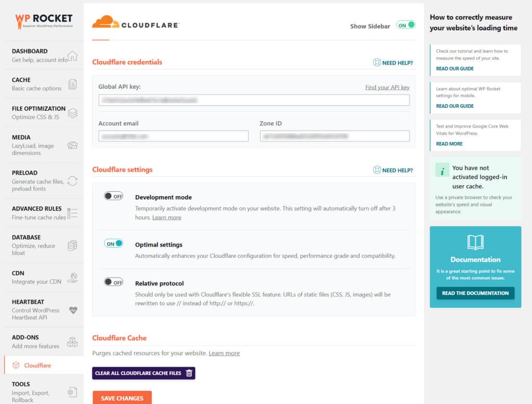Open the Add-ons menu label

coord(25,337)
